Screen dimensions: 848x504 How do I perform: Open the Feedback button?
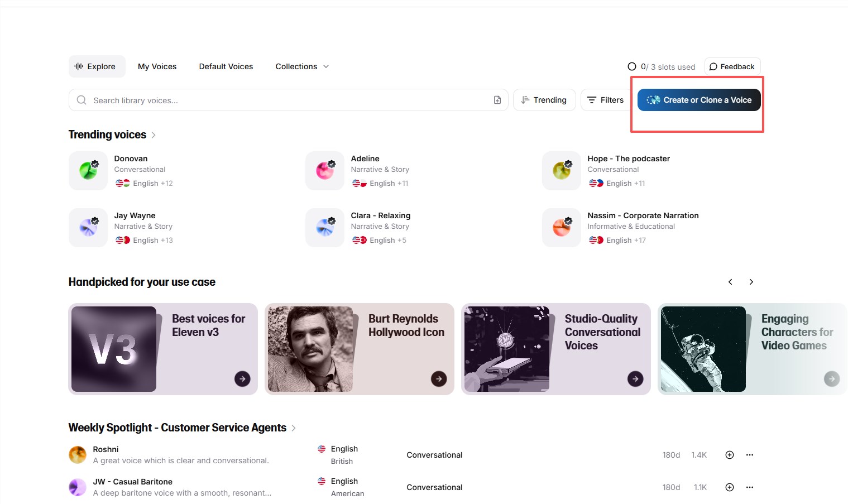click(x=732, y=66)
